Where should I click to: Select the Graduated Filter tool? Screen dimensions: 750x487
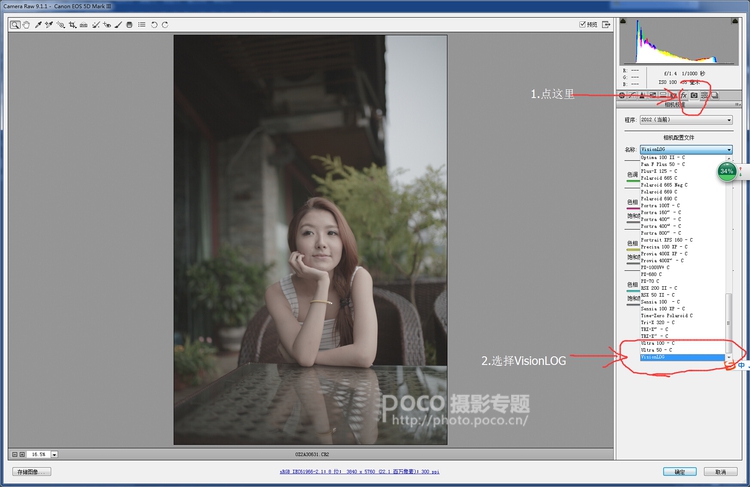(x=129, y=24)
